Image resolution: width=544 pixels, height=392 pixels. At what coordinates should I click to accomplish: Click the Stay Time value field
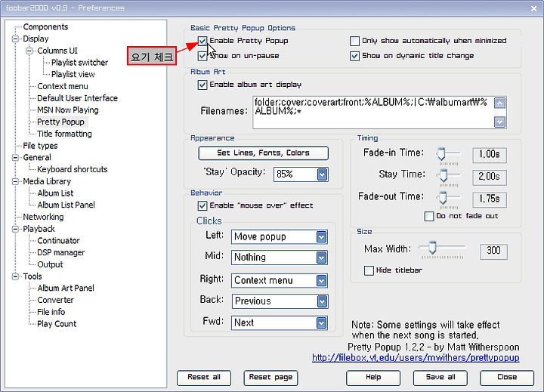[x=490, y=177]
